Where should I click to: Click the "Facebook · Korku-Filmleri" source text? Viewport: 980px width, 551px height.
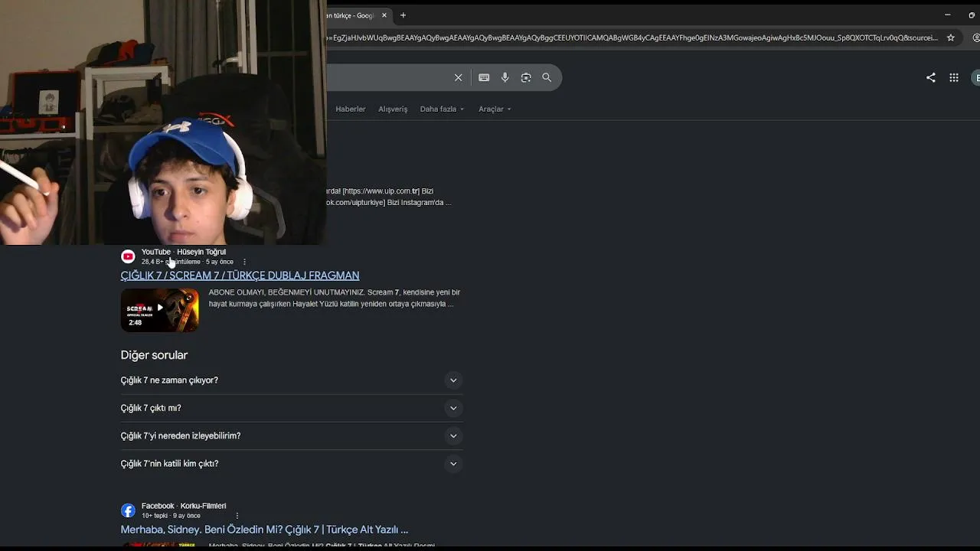184,506
